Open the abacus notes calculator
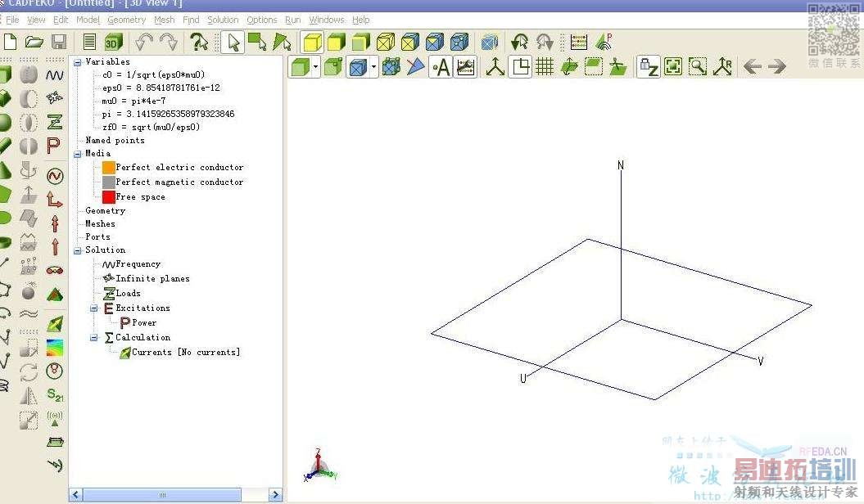Screen dimensions: 864x504 (578, 42)
